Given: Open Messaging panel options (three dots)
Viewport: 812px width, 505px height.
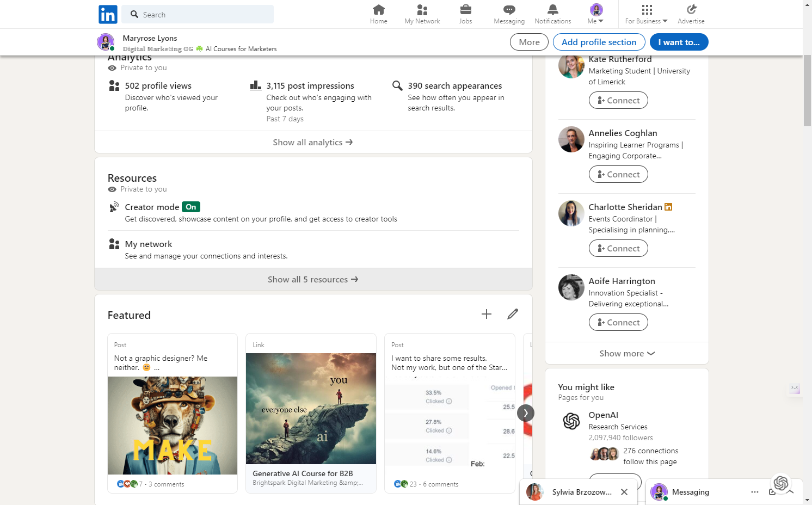Looking at the screenshot, I should 755,492.
